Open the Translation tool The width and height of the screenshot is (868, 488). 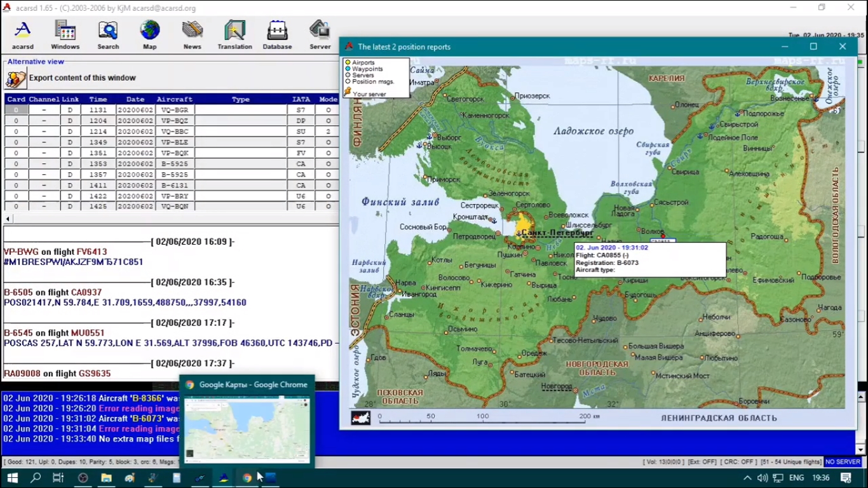234,35
